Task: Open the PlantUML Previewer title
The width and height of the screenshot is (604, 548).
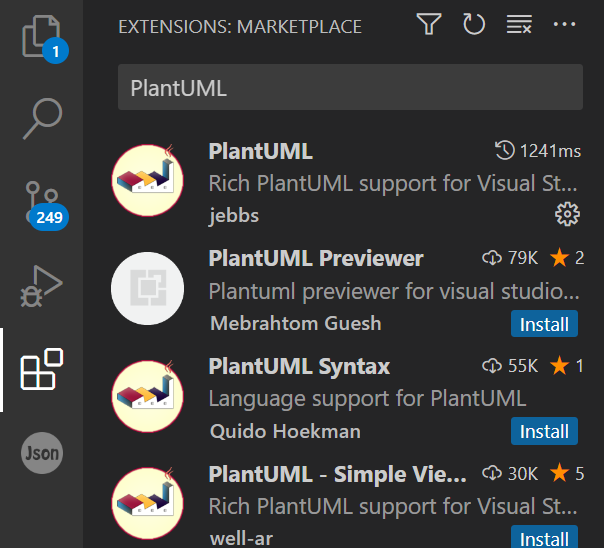Action: pos(316,258)
